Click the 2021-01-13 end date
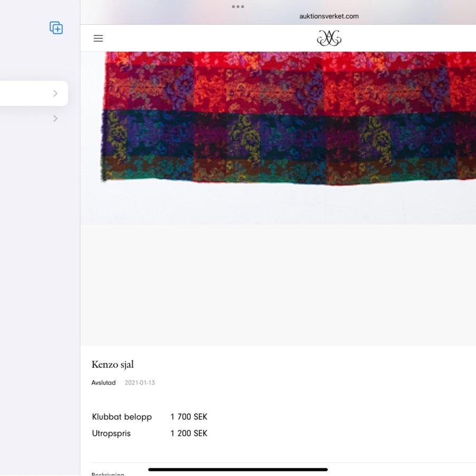Screen dimensions: 476x476 pos(140,383)
